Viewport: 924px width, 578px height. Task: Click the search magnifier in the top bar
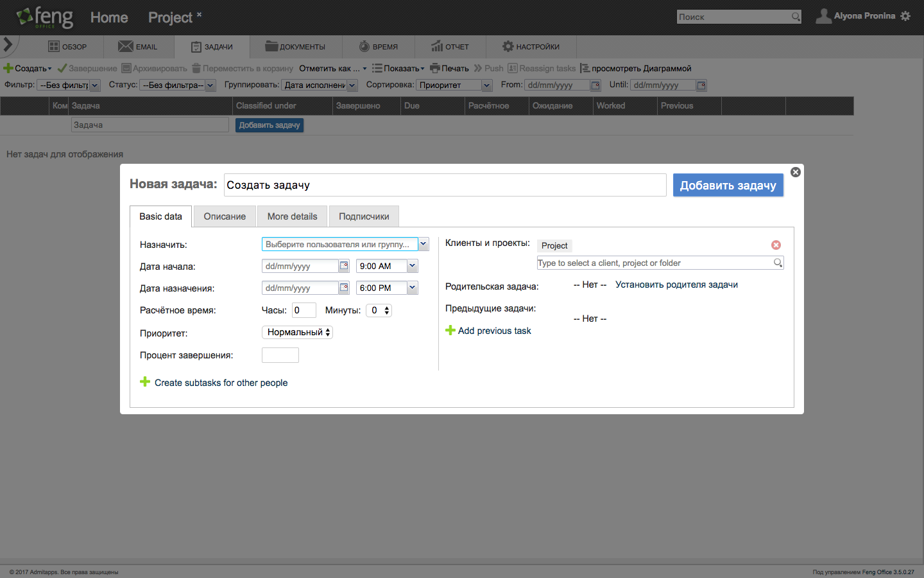pos(796,17)
